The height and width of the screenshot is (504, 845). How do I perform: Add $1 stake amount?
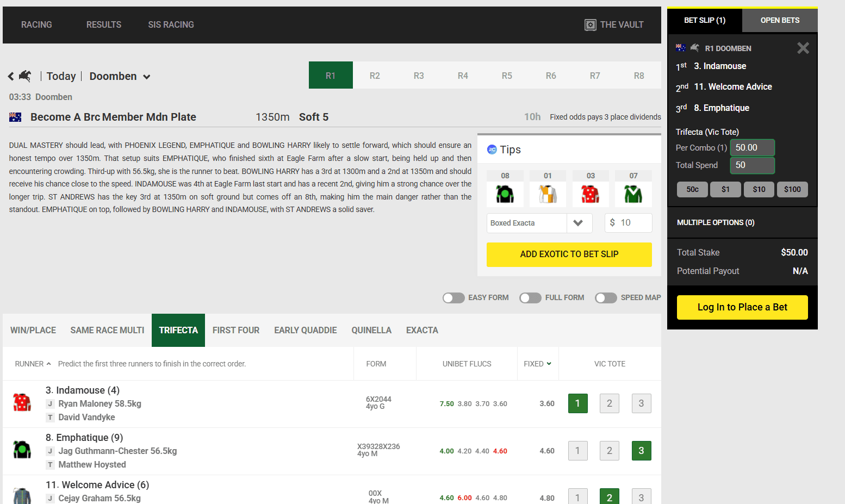tap(725, 189)
